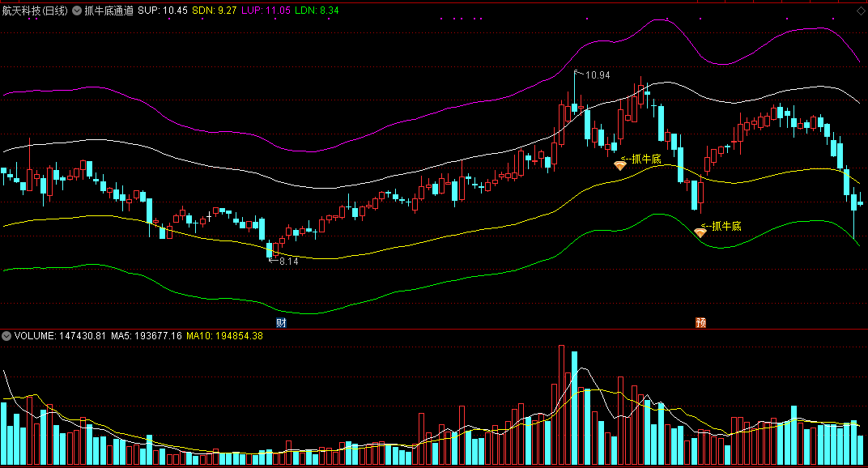The width and height of the screenshot is (868, 468).
Task: Expand the VOLUME panel indicator dropdown arrow
Action: [x=6, y=336]
